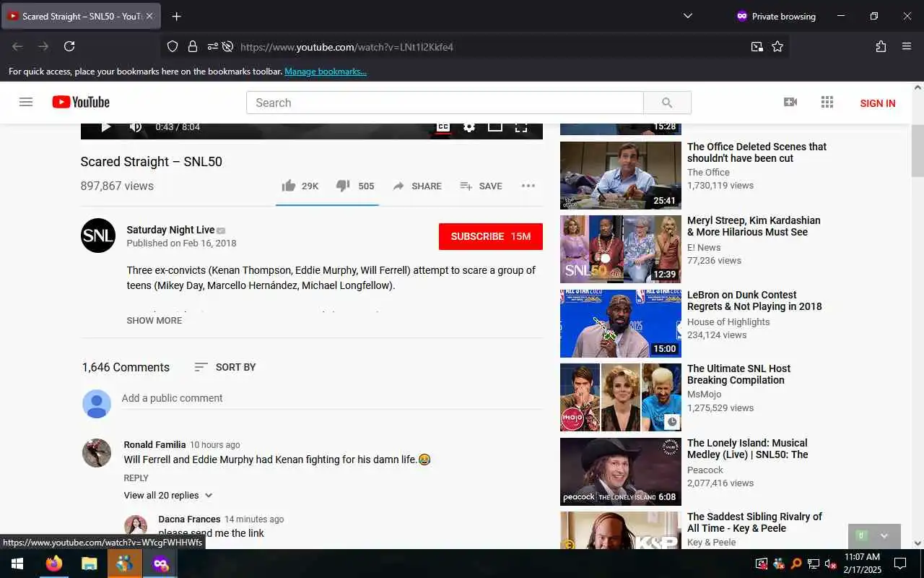Open video player settings gear

click(469, 127)
